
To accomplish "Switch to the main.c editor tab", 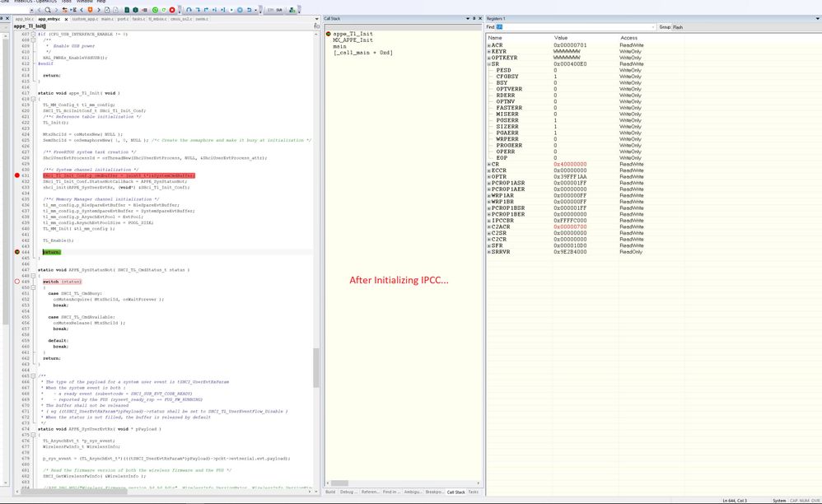I will [x=107, y=18].
